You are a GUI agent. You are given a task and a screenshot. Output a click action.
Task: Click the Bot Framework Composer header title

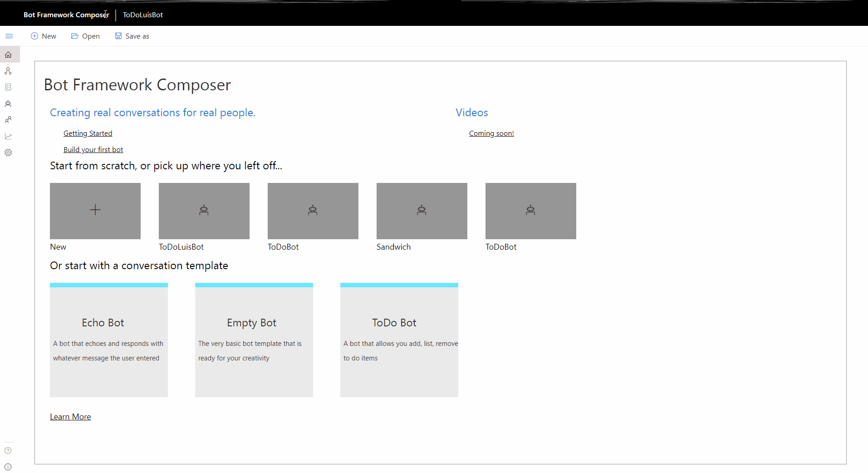[x=66, y=15]
